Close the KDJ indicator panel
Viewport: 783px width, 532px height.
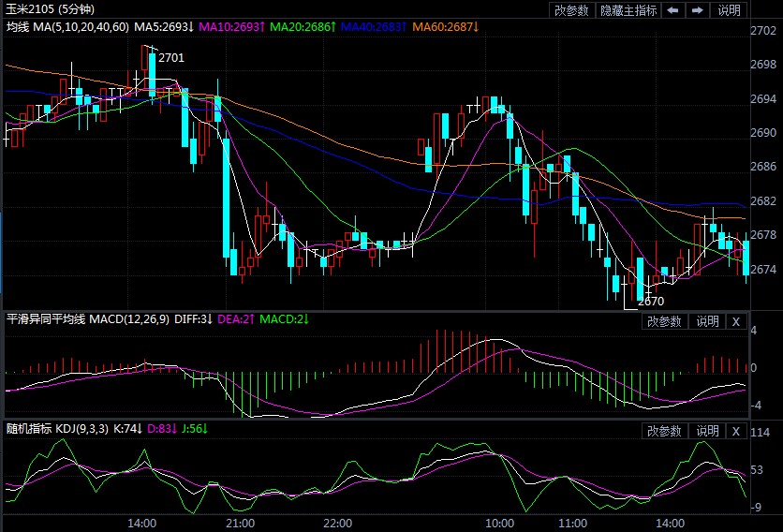(735, 431)
